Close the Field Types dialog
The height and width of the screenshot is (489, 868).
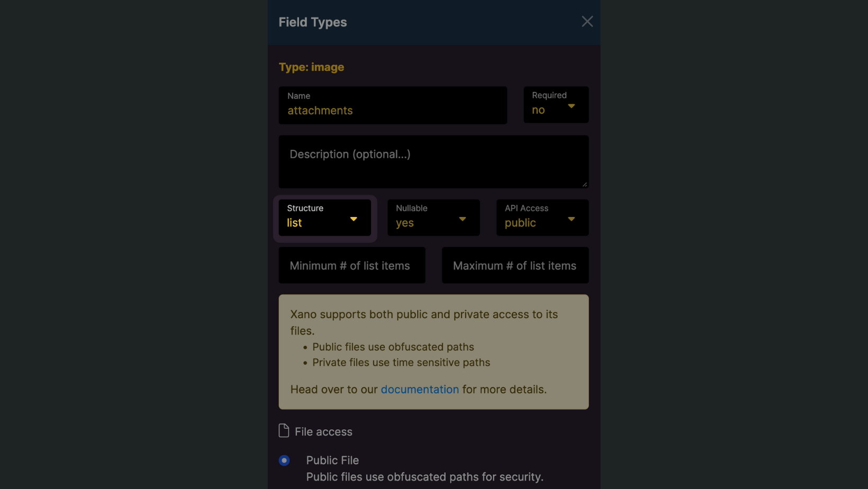(587, 22)
